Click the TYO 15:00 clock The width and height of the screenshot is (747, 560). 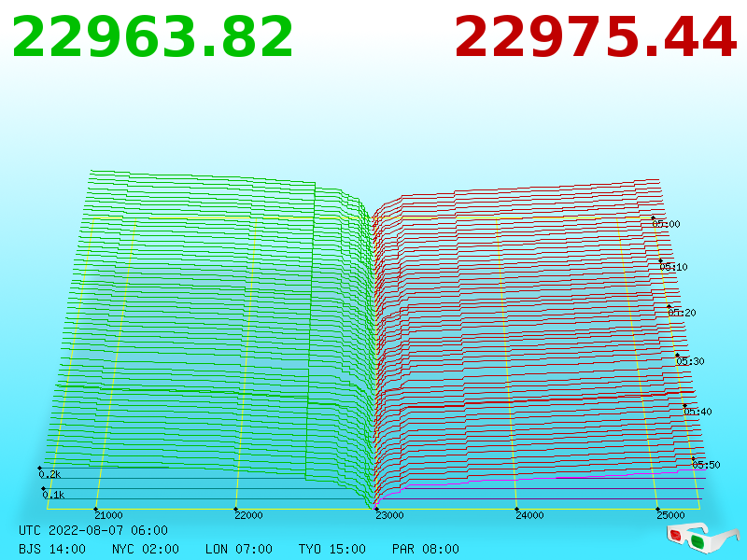pyautogui.click(x=332, y=549)
